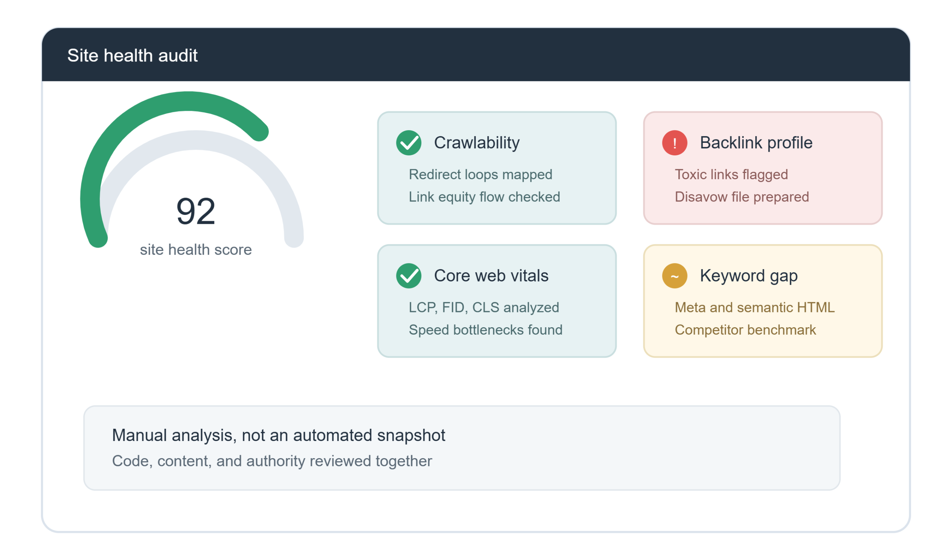952x560 pixels.
Task: Click the 'Disavow file prepared' line
Action: 742,197
